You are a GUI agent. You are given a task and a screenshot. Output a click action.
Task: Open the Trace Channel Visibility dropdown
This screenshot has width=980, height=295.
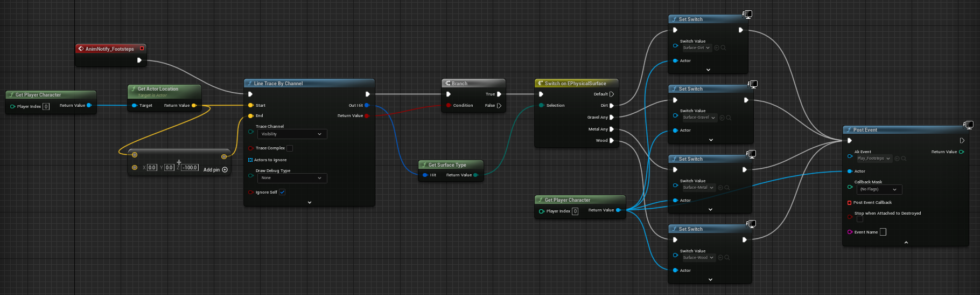point(292,134)
